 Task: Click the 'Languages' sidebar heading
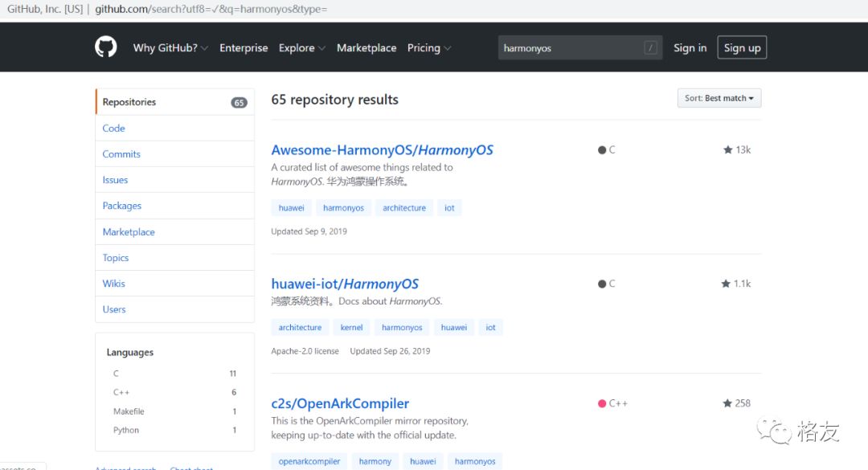pyautogui.click(x=130, y=352)
